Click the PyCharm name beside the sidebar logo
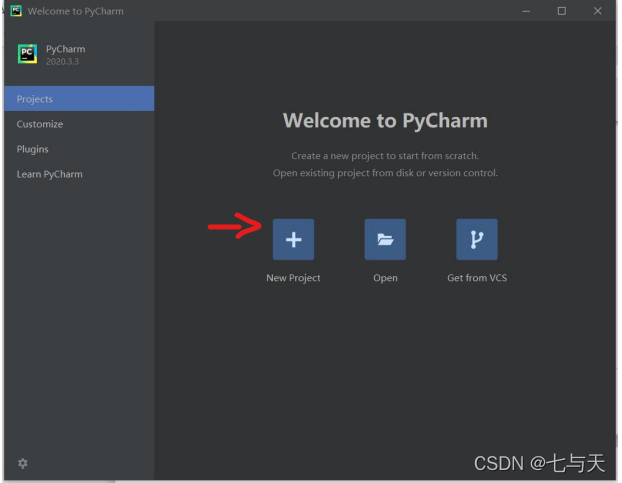622x483 pixels. click(x=65, y=49)
